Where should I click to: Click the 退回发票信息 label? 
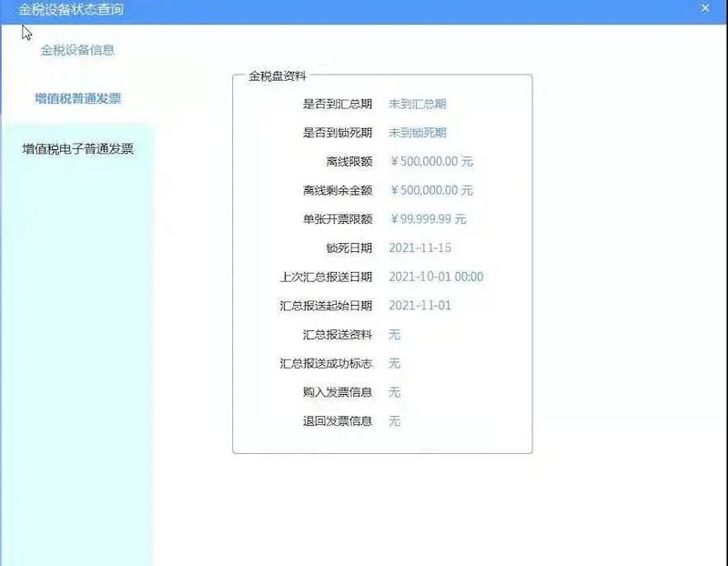pos(337,421)
